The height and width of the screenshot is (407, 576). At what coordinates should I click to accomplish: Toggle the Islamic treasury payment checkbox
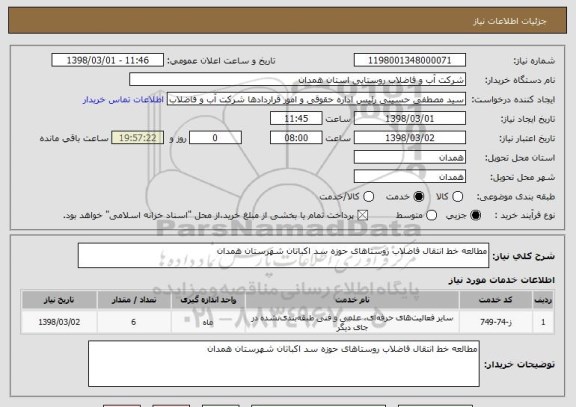coord(363,216)
